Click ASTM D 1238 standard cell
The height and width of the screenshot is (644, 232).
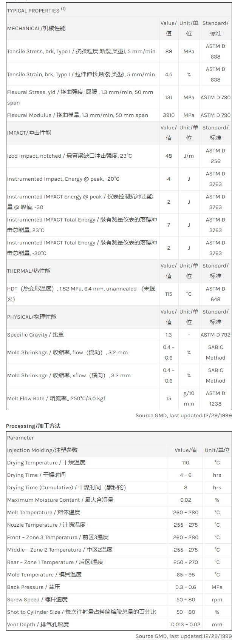tap(215, 398)
